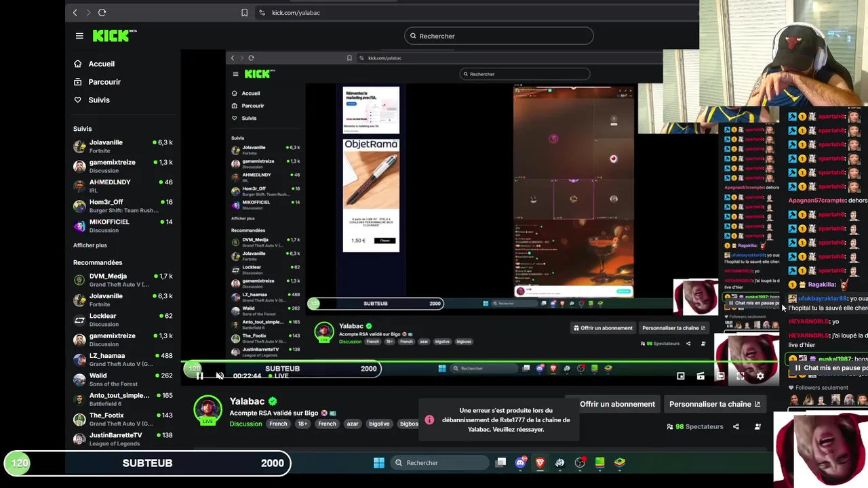The width and height of the screenshot is (868, 488).
Task: Open DVM_Medja recommended channel
Action: pos(123,280)
